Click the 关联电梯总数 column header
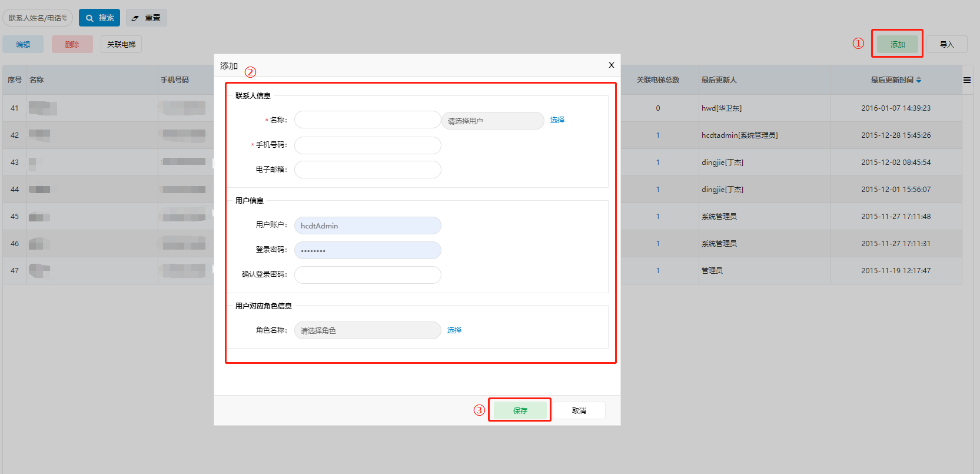 tap(658, 80)
